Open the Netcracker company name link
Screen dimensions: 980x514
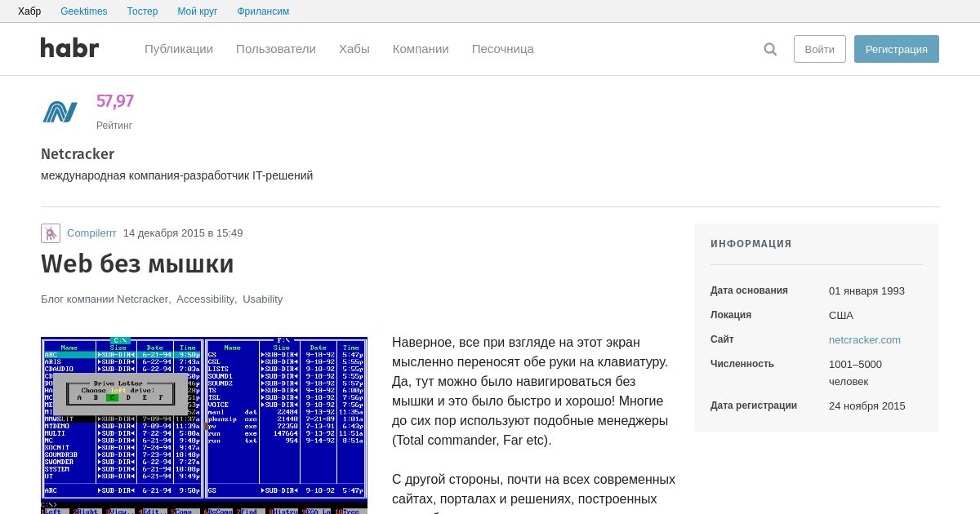click(78, 154)
